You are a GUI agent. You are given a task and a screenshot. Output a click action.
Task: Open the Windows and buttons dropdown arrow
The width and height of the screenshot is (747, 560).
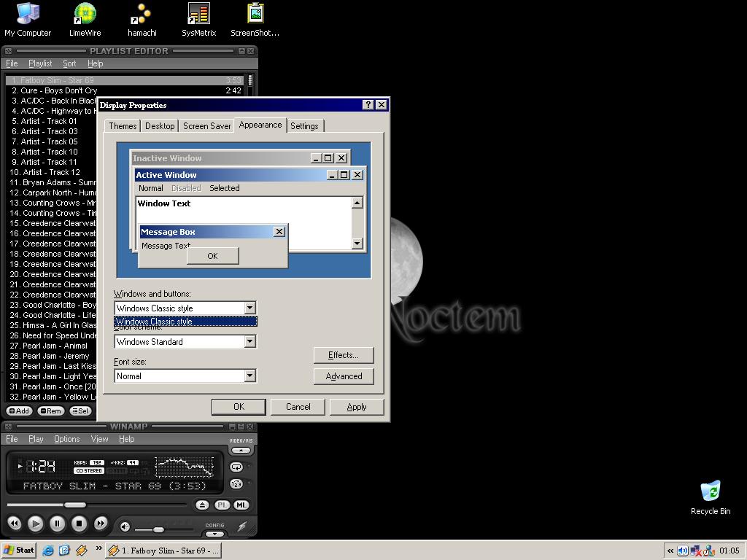[x=249, y=308]
